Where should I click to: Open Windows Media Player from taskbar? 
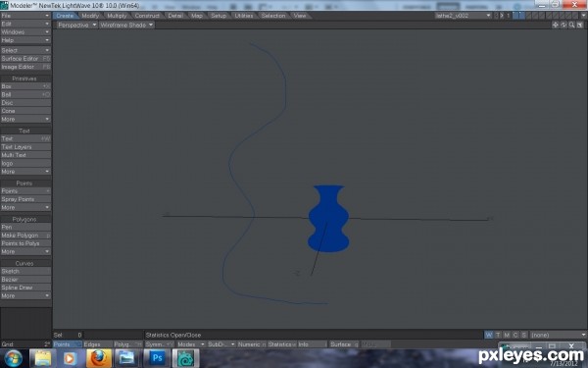[x=71, y=358]
